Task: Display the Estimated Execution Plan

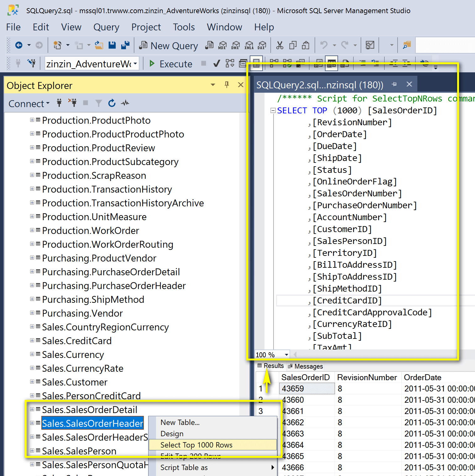Action: point(230,64)
